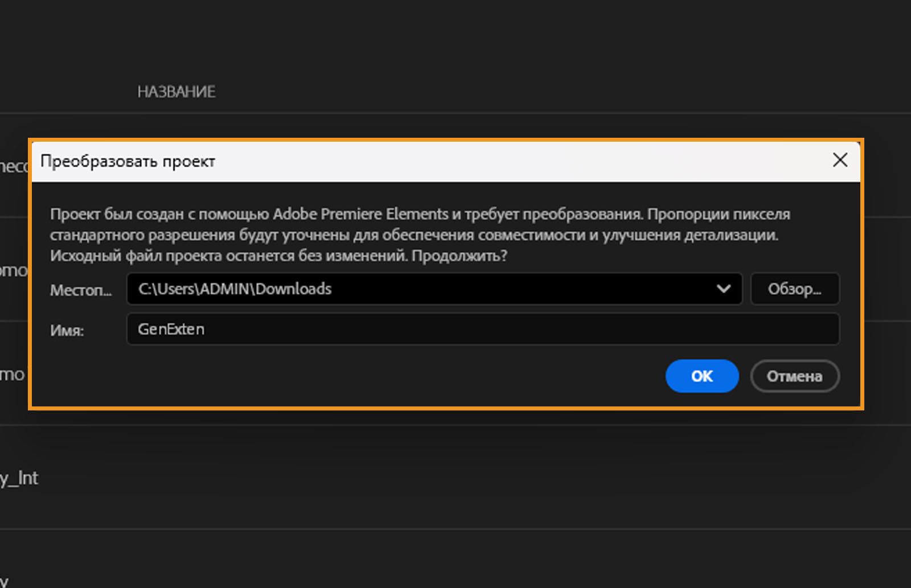Select the background row ending in neco
Screen dimensions: 911x588
click(14, 166)
